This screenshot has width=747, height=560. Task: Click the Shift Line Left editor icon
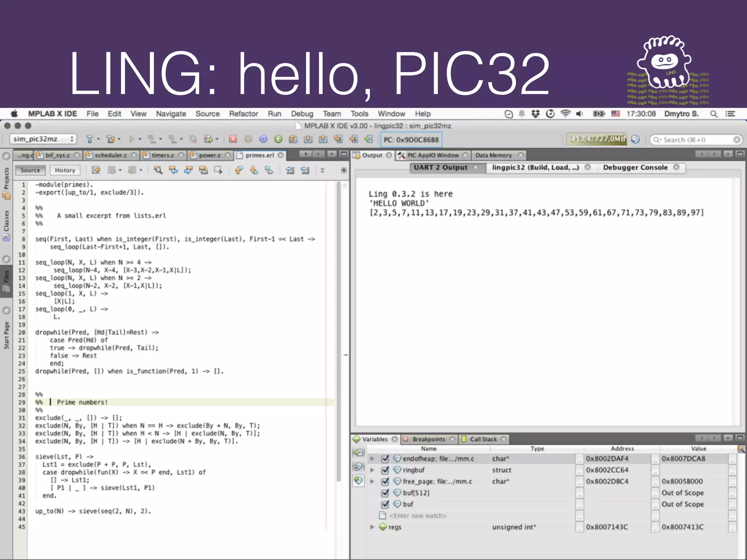pyautogui.click(x=290, y=170)
